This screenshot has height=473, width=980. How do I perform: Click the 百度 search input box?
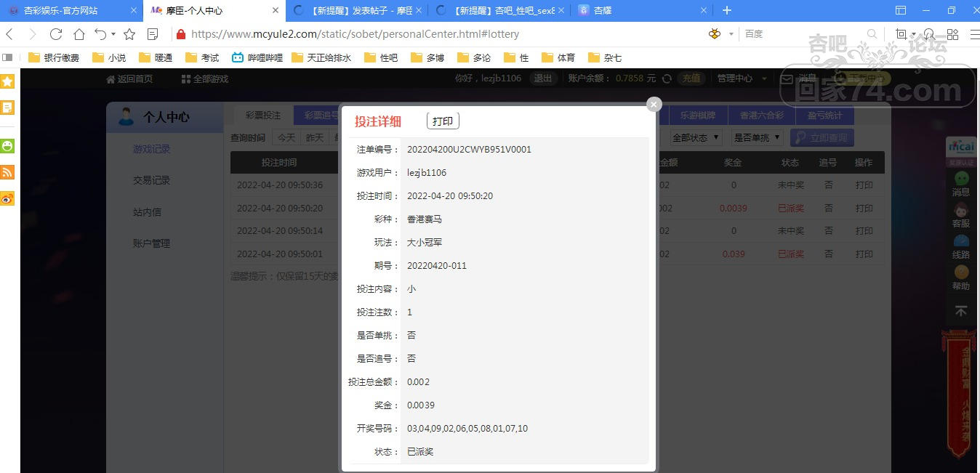pos(803,34)
